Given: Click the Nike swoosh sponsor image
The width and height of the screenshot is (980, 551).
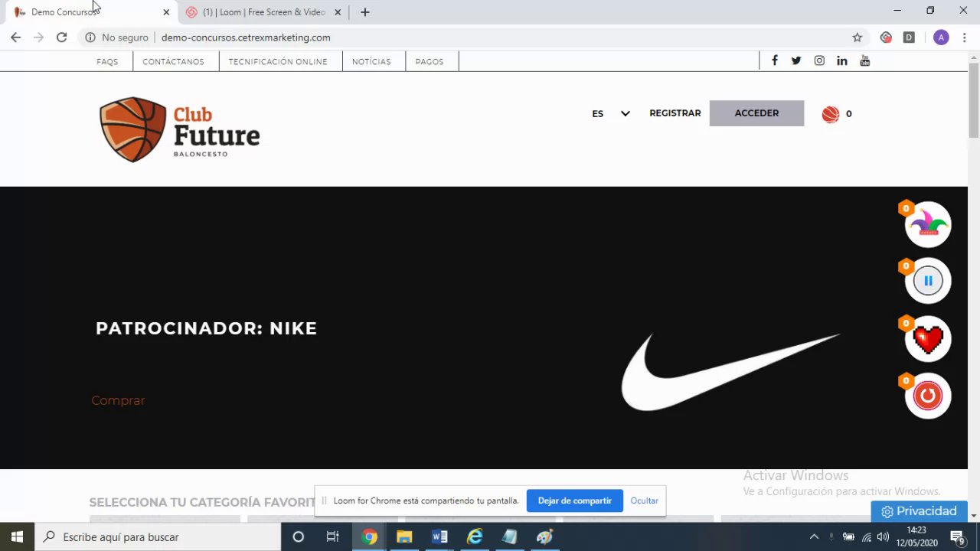Looking at the screenshot, I should pos(730,372).
